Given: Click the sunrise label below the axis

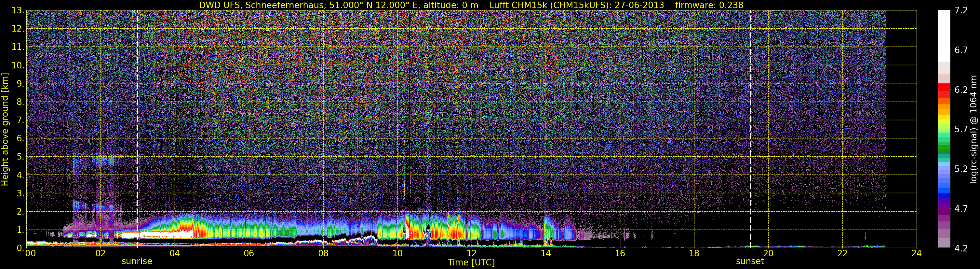Looking at the screenshot, I should point(137,262).
